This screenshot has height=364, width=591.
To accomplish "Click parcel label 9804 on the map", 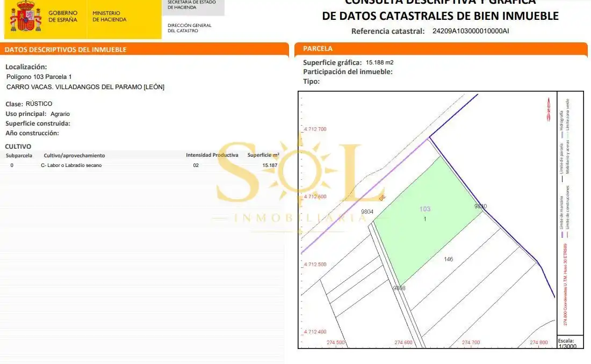I will coord(367,212).
